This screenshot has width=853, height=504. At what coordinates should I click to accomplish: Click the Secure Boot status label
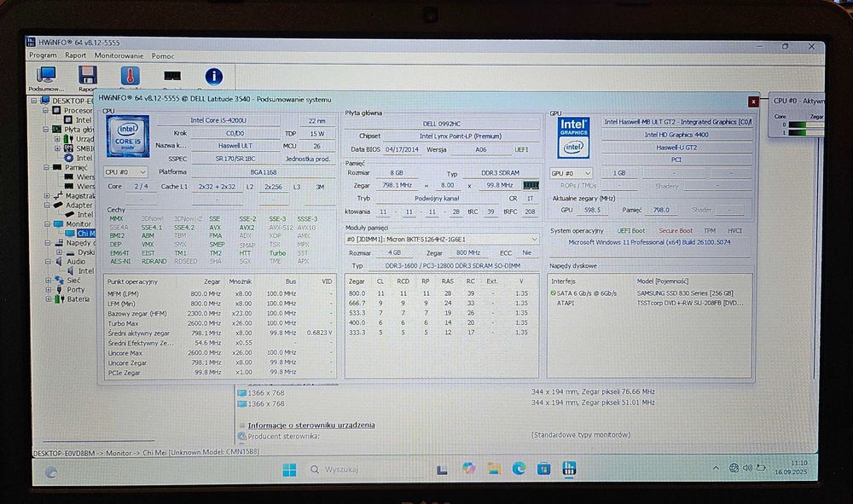pyautogui.click(x=676, y=230)
